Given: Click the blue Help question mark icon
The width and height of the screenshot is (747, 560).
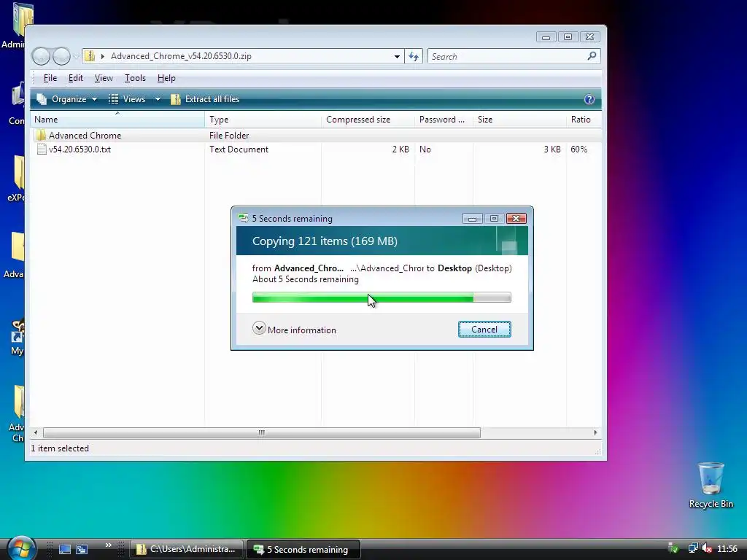Looking at the screenshot, I should click(x=589, y=99).
